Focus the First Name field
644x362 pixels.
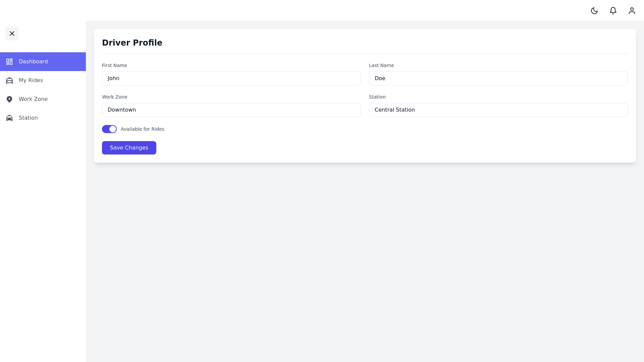pyautogui.click(x=231, y=78)
